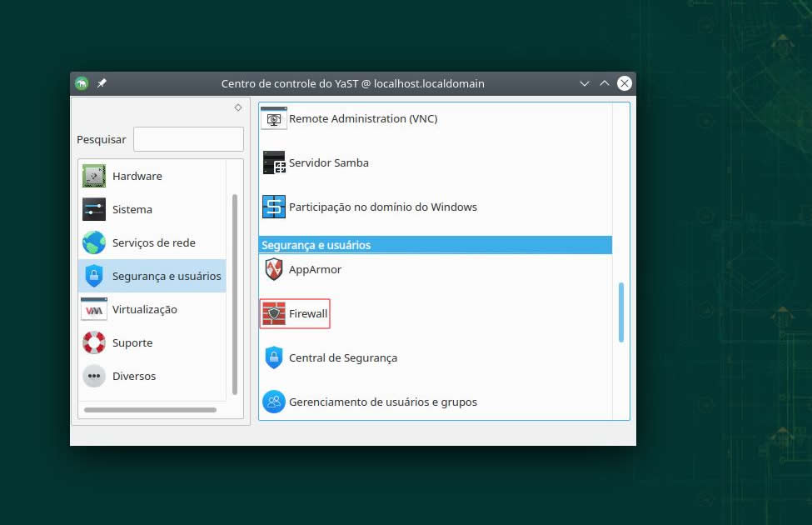
Task: Select the Sistema category icon
Action: click(94, 209)
